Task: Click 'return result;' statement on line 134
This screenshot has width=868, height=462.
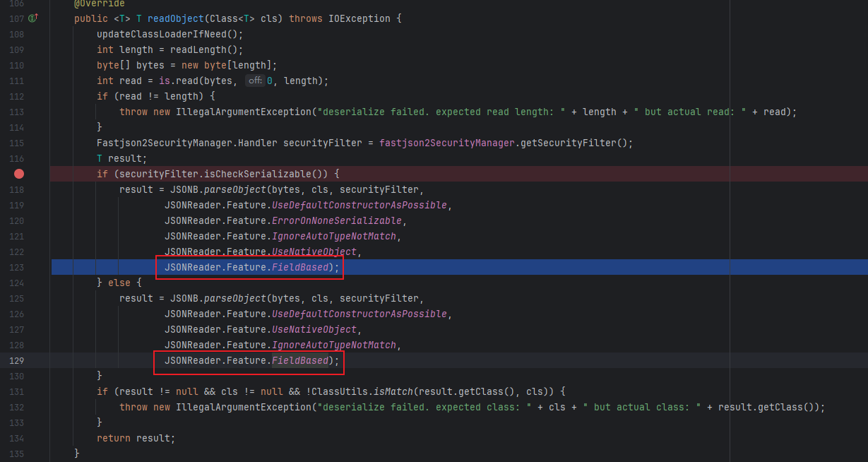Action: pos(136,438)
